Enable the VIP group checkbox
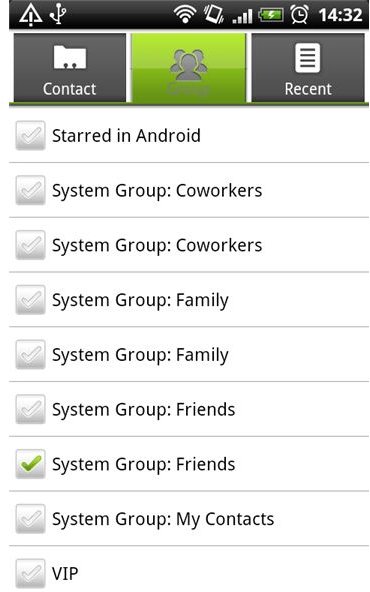 (31, 574)
